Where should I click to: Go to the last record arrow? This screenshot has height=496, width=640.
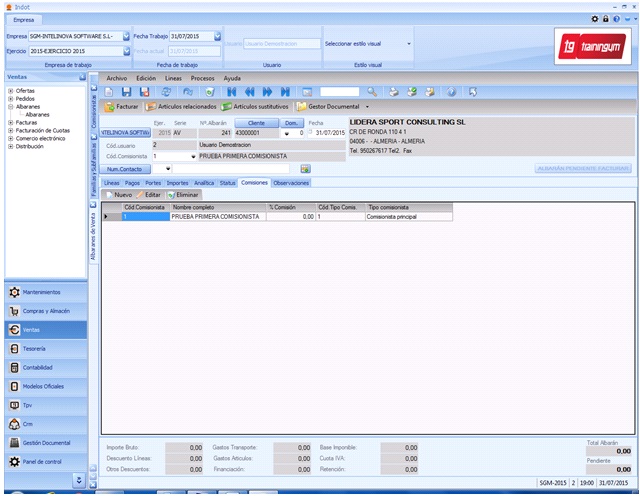(285, 91)
